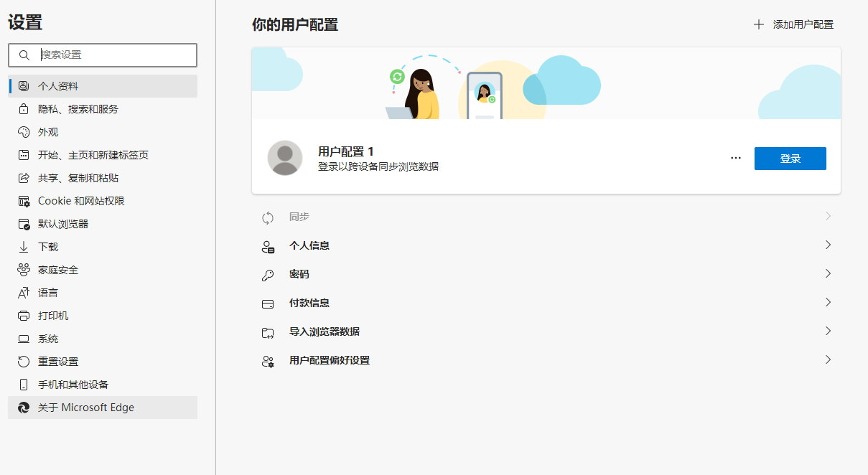
Task: Click the 登录 (Sign in) button
Action: point(790,158)
